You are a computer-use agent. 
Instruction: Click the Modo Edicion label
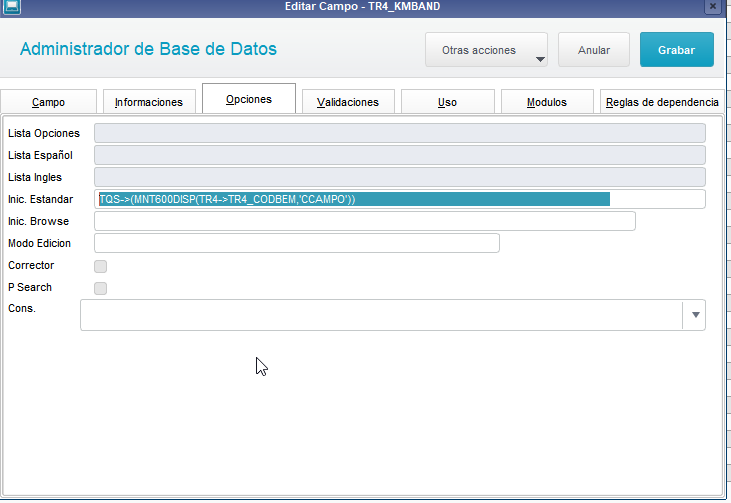[x=39, y=243]
